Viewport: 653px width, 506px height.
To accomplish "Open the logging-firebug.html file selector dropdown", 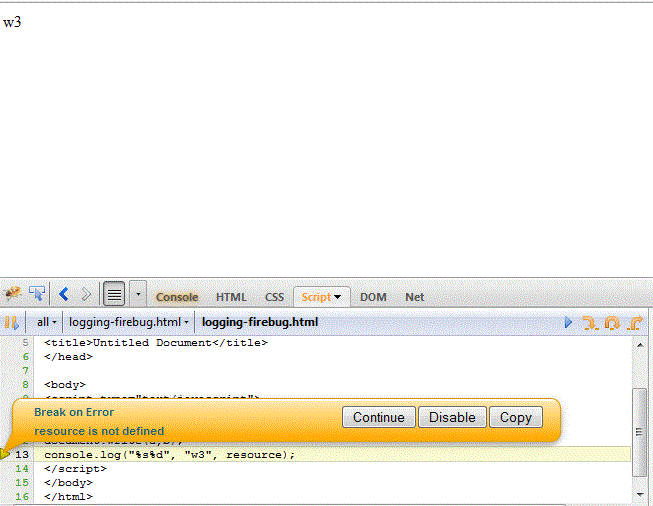I will 128,322.
